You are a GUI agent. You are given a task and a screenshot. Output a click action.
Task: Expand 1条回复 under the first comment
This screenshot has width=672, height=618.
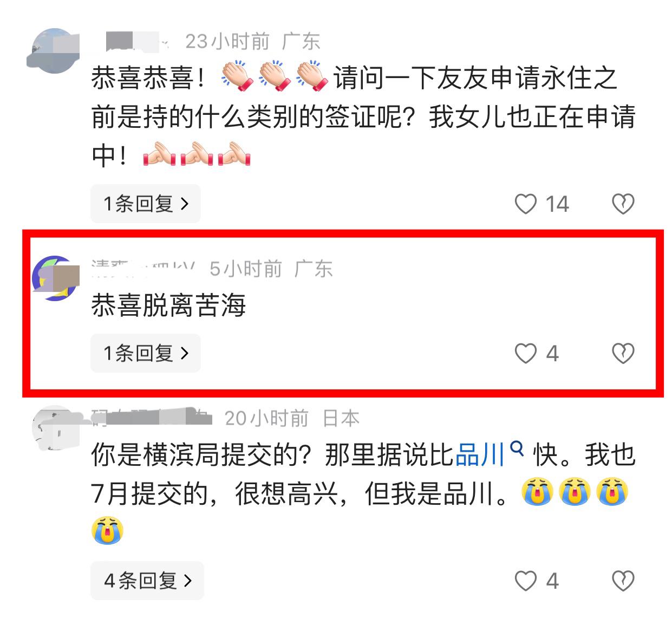[145, 204]
